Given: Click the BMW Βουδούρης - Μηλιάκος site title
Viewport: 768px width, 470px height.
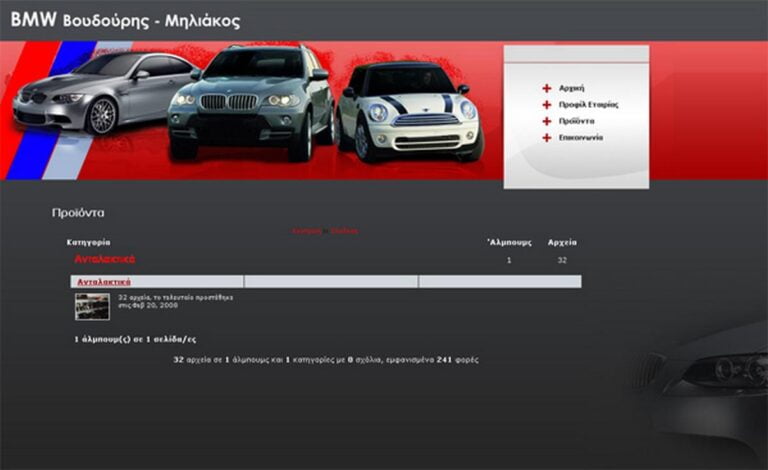Looking at the screenshot, I should pyautogui.click(x=125, y=20).
